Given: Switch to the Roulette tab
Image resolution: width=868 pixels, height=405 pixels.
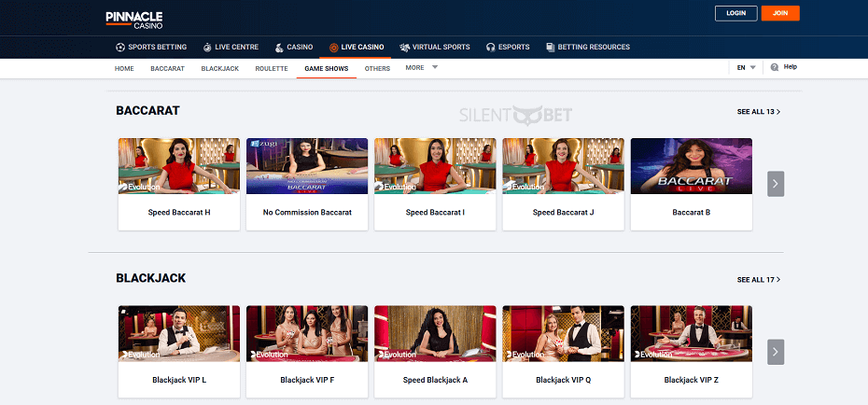Looking at the screenshot, I should point(272,69).
